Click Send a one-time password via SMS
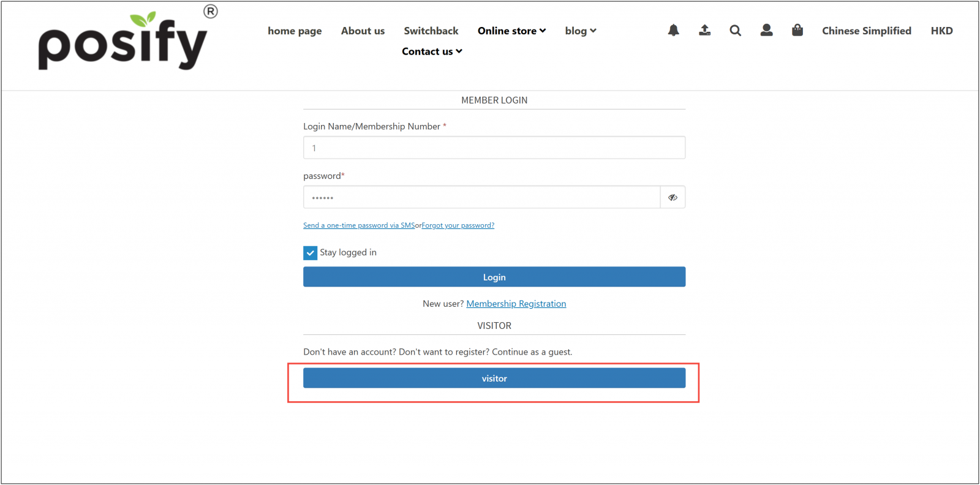The image size is (980, 485). point(359,225)
